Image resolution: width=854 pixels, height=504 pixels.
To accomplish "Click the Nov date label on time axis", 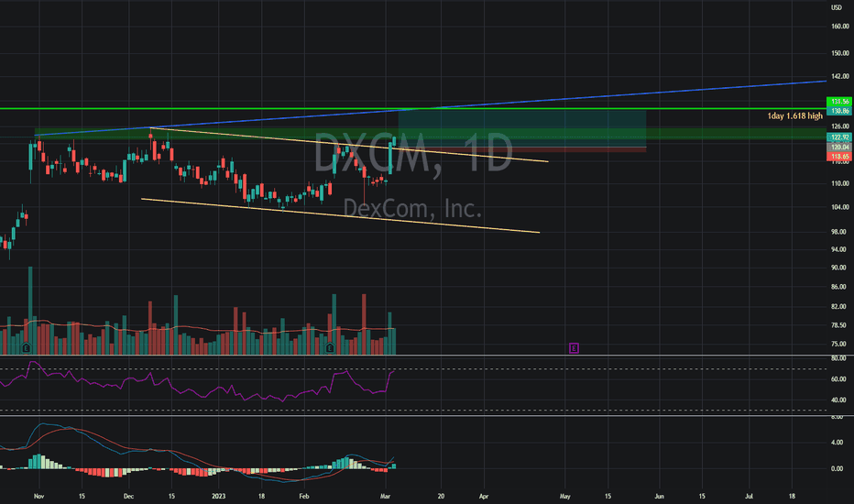I will (38, 497).
